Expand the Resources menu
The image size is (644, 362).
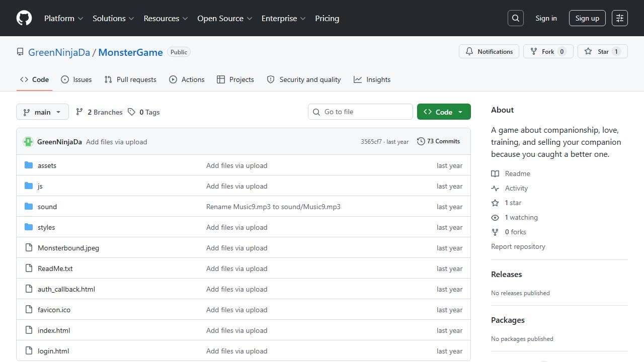pyautogui.click(x=166, y=18)
